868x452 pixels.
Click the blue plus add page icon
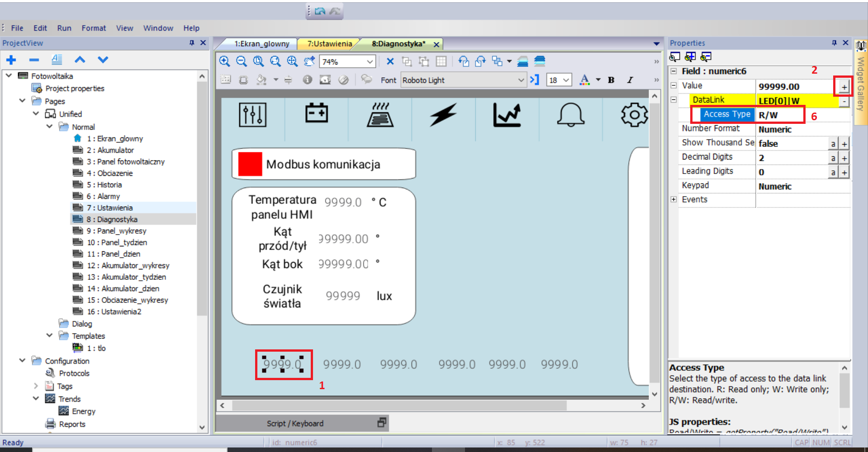coord(11,60)
